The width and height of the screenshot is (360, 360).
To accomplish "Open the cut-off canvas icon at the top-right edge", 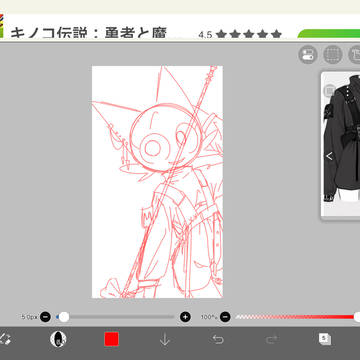I will (x=355, y=54).
